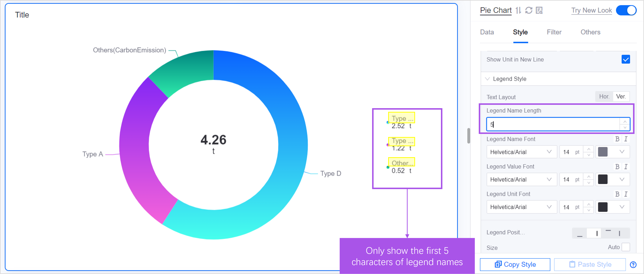The height and width of the screenshot is (274, 644).
Task: Select Hor. text layout option
Action: coord(604,96)
